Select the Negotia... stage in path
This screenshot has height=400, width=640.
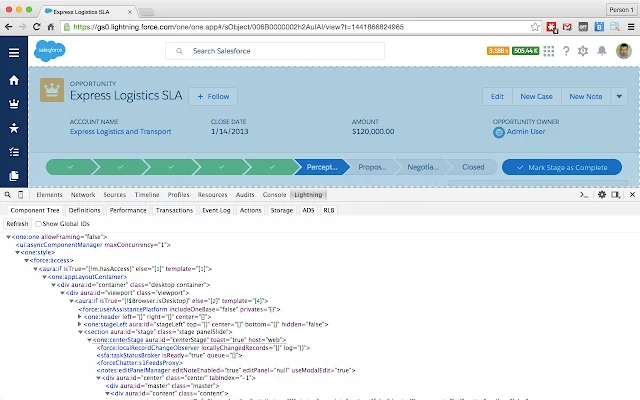423,167
